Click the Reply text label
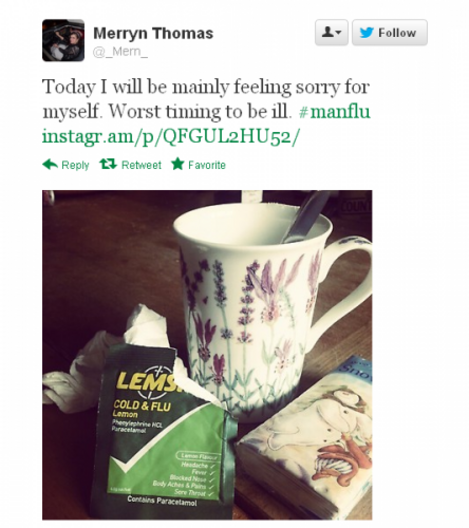The width and height of the screenshot is (469, 528). click(x=75, y=165)
